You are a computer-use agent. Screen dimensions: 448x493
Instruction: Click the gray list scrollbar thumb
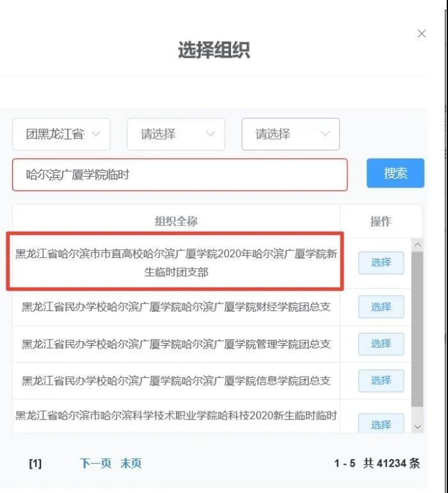point(417,328)
